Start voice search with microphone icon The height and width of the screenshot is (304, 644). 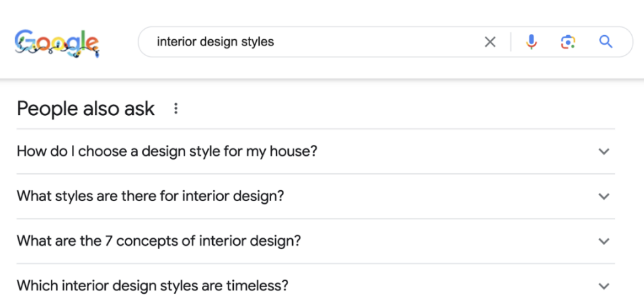(x=531, y=42)
